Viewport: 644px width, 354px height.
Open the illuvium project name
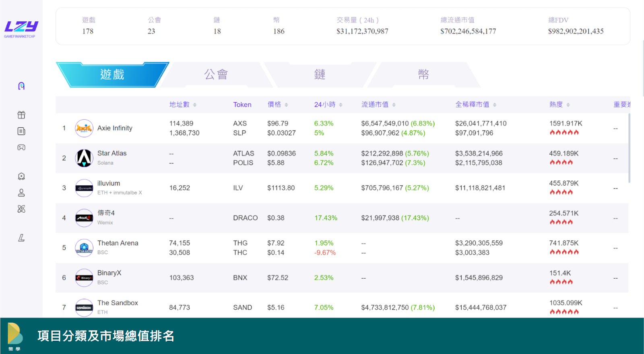tap(109, 183)
